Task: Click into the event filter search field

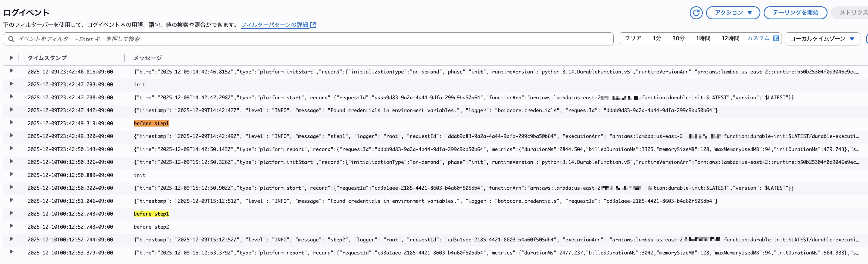Action: [x=303, y=39]
